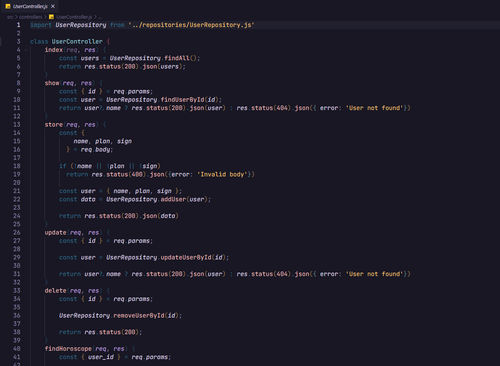The height and width of the screenshot is (366, 500).
Task: Click 'User not found' string on line 31
Action: 374,274
